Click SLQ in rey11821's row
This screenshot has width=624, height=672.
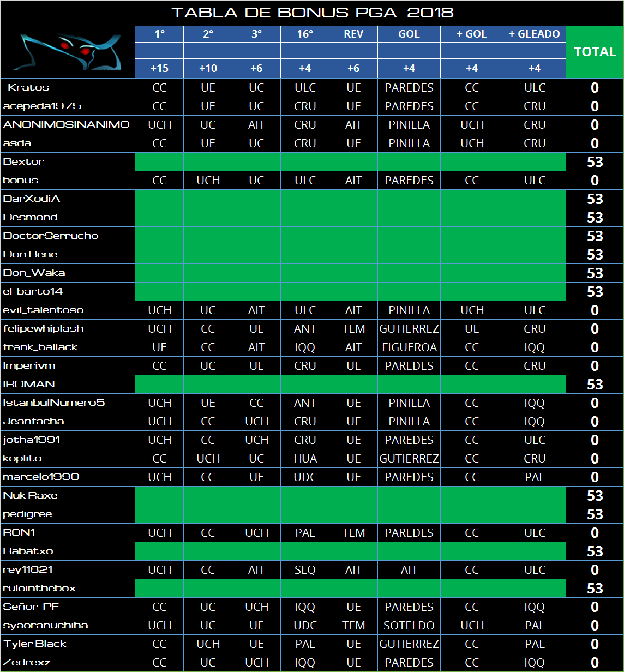305,570
